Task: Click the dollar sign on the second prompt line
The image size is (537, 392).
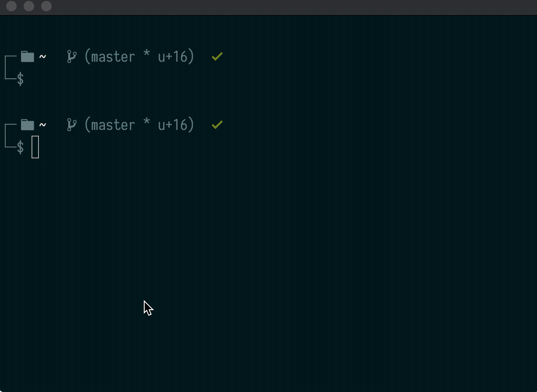Action: tap(20, 147)
